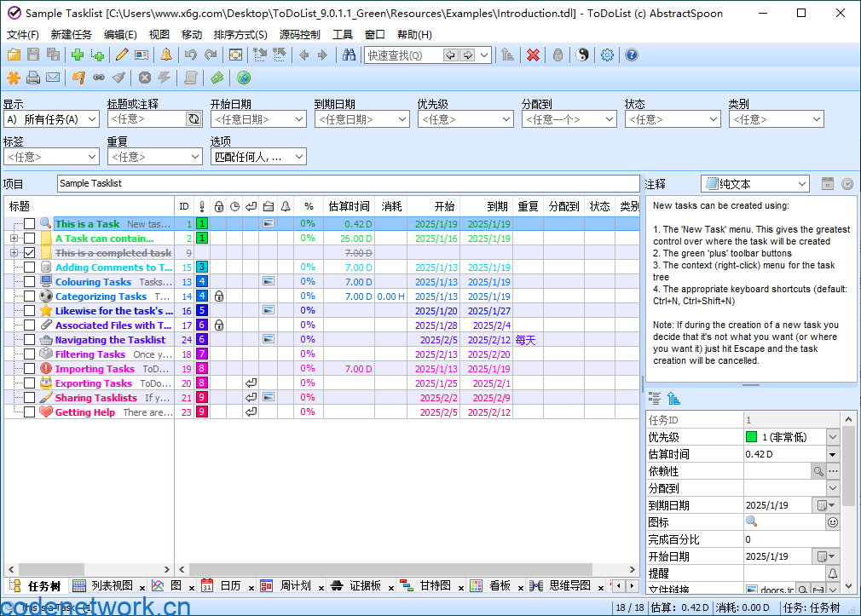Tick checkbox for 'Getting Help'
861x616 pixels.
tap(30, 412)
